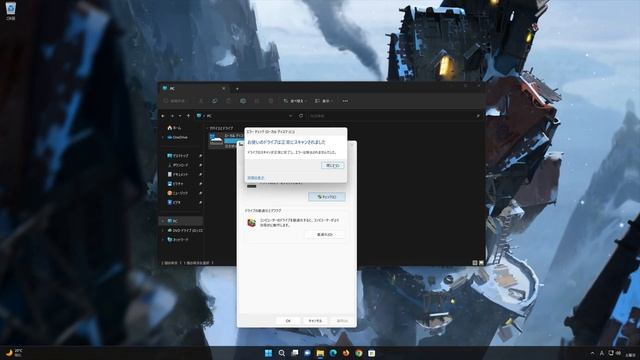640x360 pixels.
Task: Expand the DVD drive tree node
Action: pyautogui.click(x=163, y=231)
